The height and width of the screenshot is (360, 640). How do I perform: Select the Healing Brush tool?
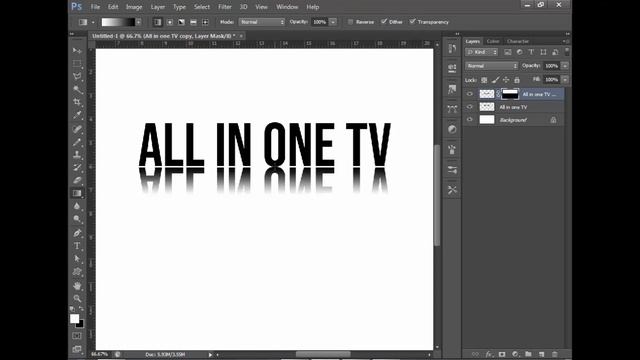tap(77, 129)
